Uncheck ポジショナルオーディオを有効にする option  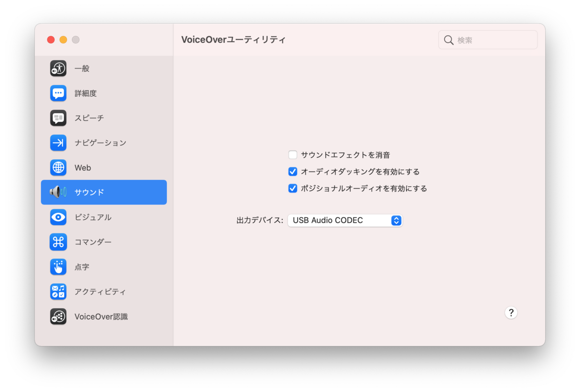(x=292, y=189)
